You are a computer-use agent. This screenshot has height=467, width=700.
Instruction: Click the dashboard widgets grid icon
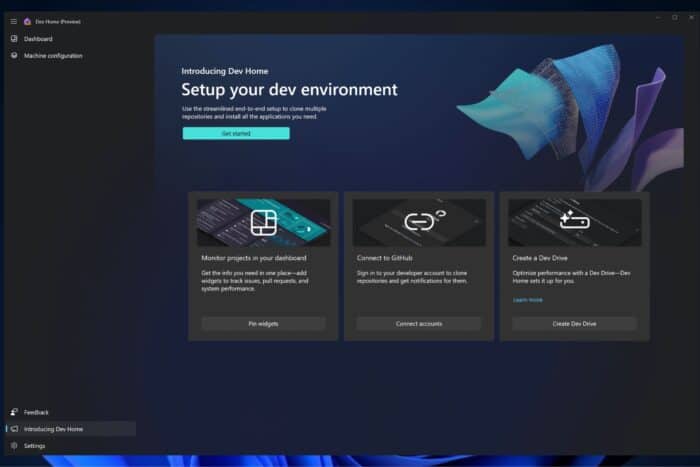[263, 222]
